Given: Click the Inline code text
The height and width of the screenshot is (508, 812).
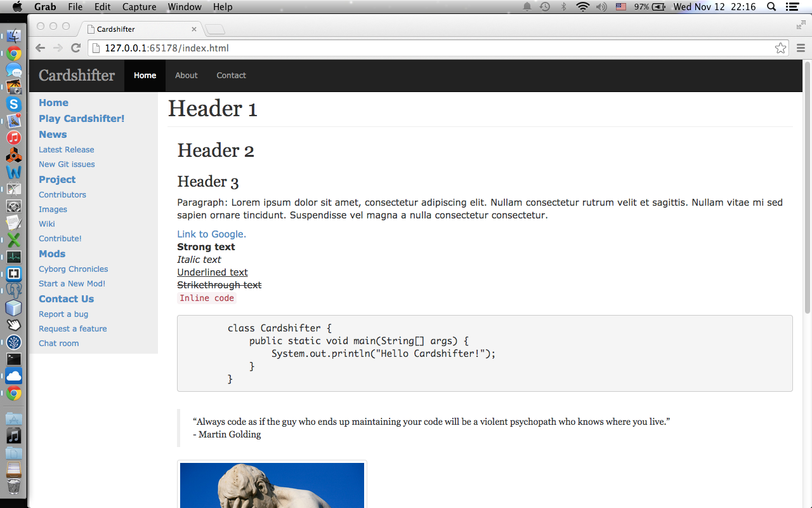Looking at the screenshot, I should (207, 298).
